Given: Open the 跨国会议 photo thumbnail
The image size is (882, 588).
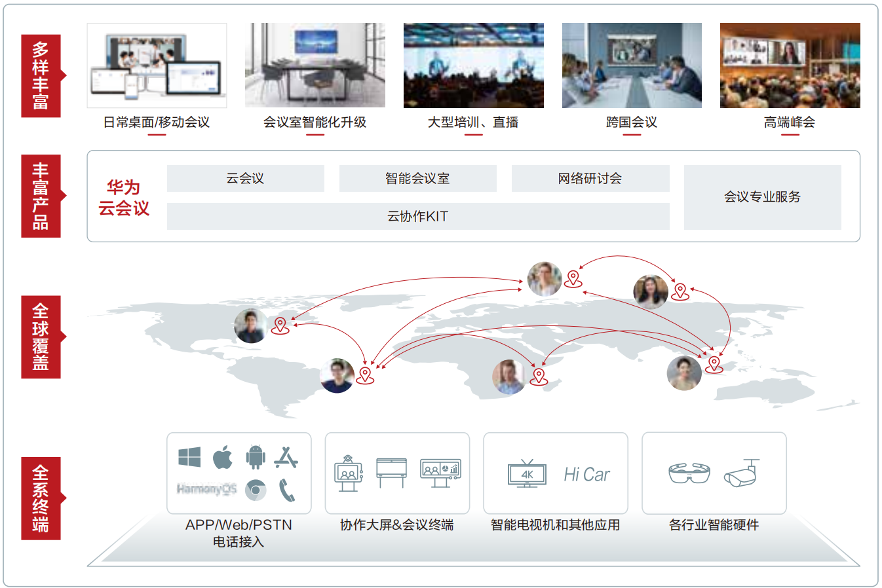Looking at the screenshot, I should coord(632,65).
